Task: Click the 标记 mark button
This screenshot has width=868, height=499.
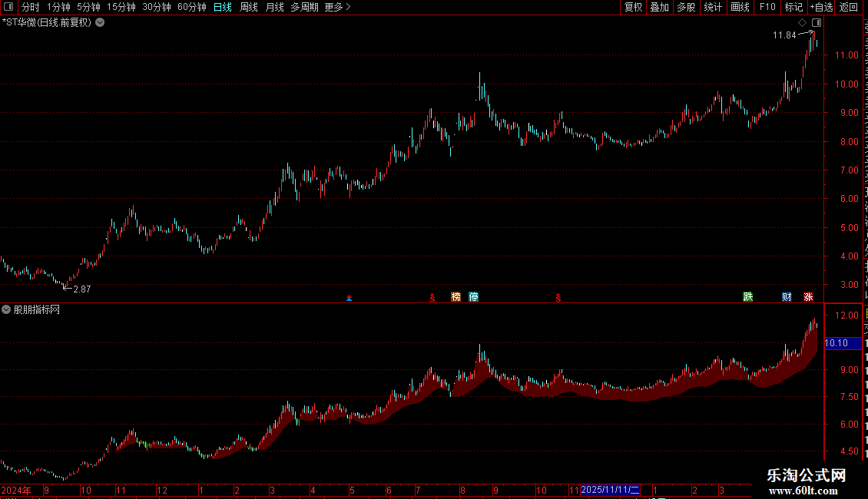Action: point(793,7)
